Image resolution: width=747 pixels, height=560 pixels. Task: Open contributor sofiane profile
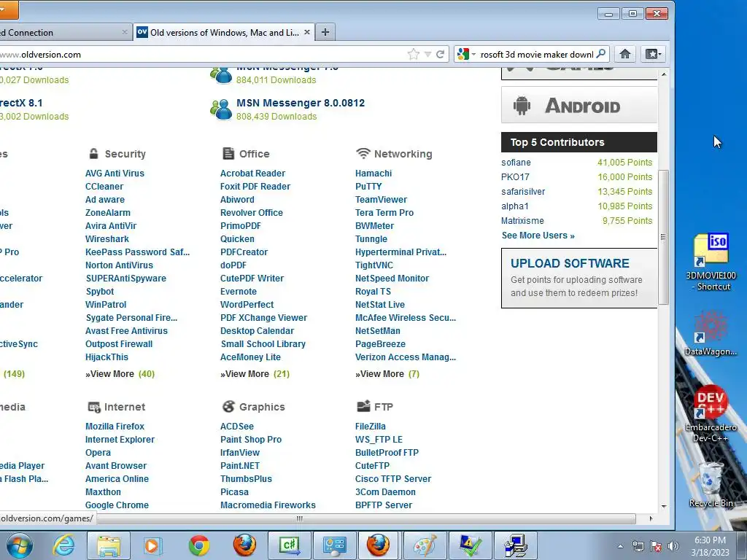click(x=516, y=163)
